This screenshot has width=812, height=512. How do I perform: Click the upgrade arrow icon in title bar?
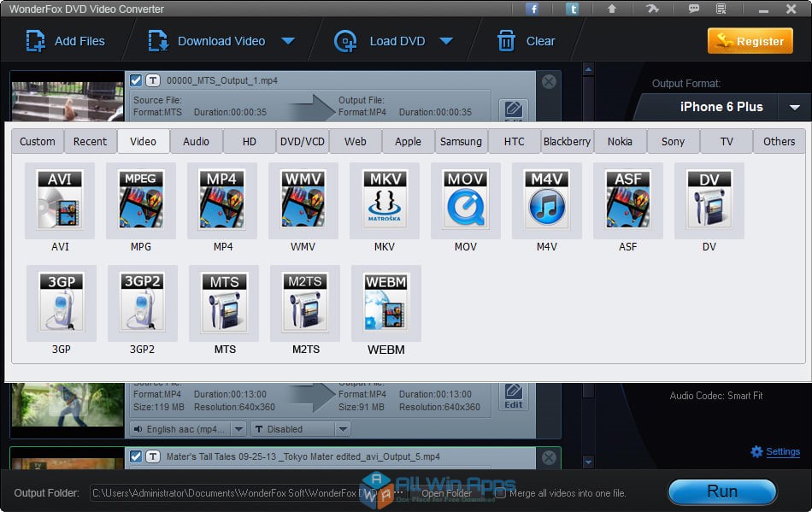pyautogui.click(x=612, y=9)
